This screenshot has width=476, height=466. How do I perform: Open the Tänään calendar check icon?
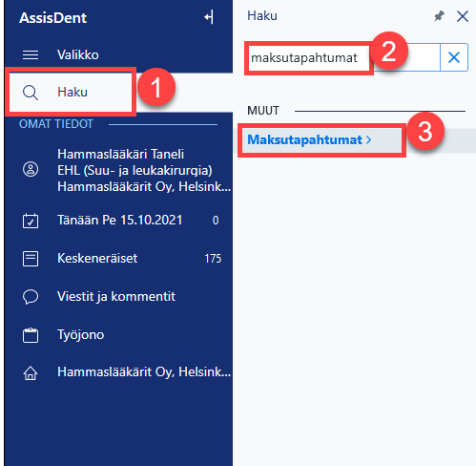click(x=31, y=221)
